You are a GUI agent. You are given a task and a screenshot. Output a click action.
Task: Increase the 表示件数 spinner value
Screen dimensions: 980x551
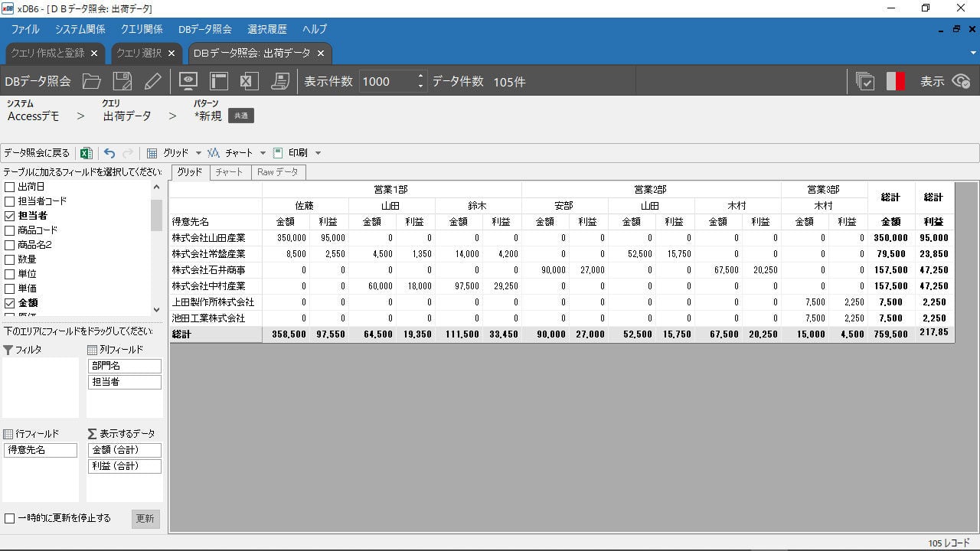(x=420, y=77)
